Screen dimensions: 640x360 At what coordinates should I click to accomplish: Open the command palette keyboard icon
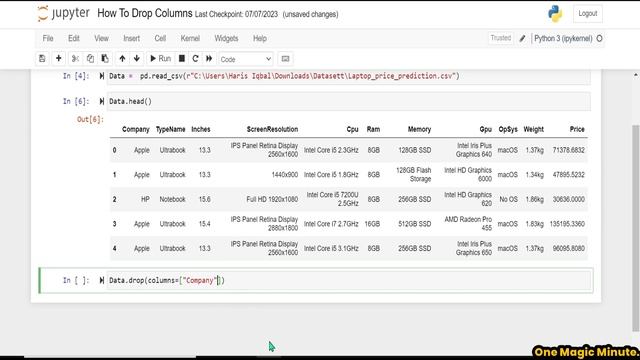(x=285, y=59)
